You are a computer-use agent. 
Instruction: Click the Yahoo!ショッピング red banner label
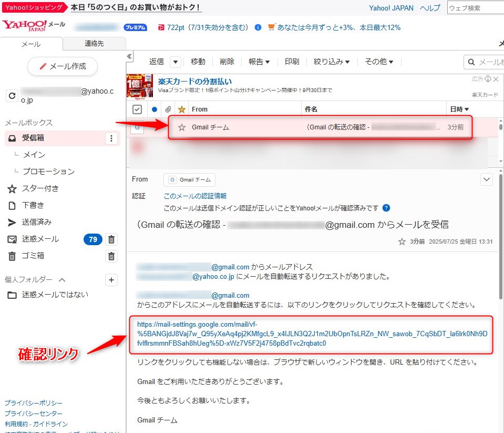click(34, 7)
